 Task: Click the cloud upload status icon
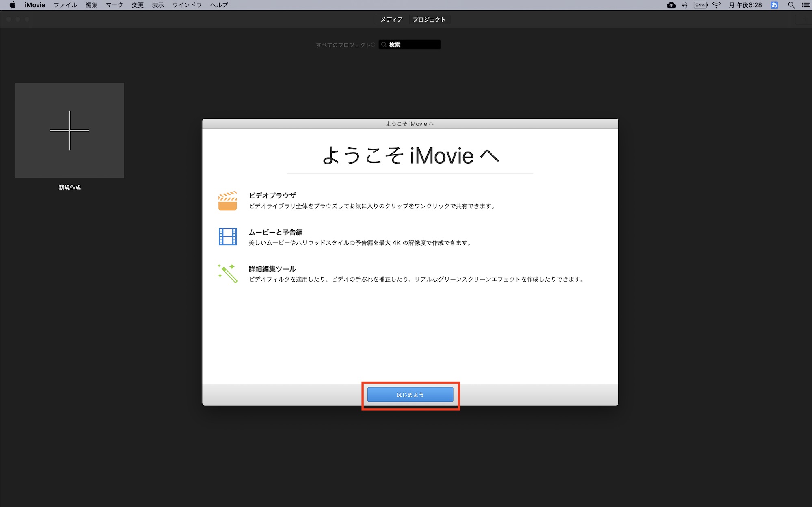671,5
